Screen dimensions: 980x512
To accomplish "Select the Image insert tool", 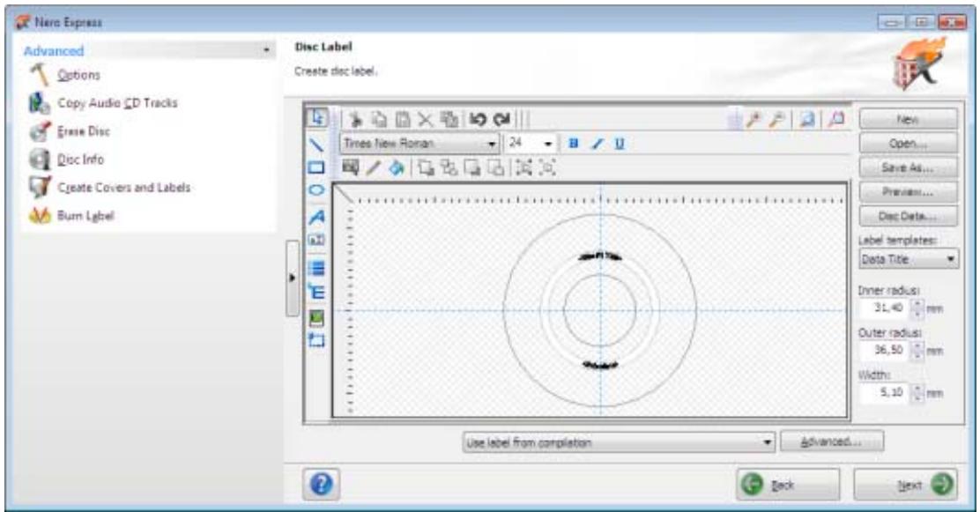I will [x=317, y=317].
